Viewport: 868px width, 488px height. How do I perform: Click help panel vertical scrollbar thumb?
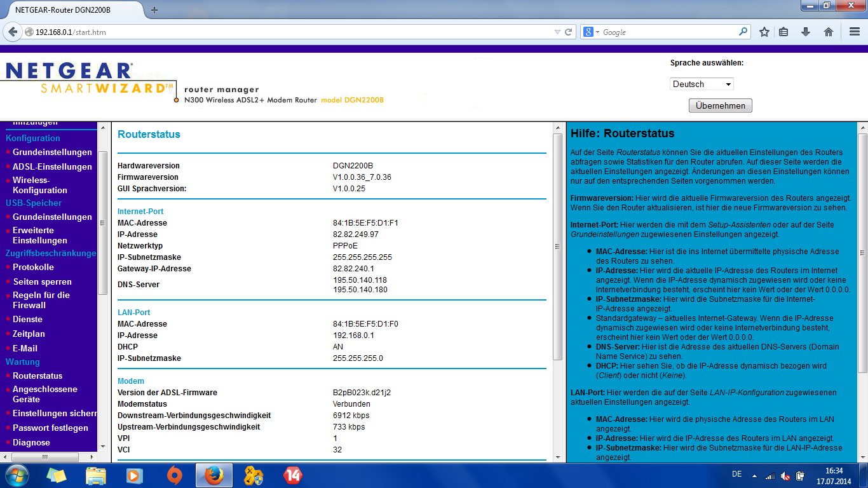tap(863, 253)
